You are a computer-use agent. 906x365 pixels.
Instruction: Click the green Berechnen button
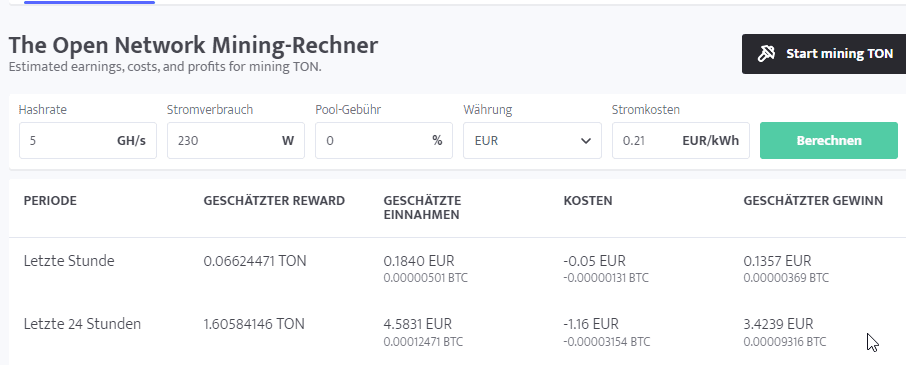tap(829, 140)
